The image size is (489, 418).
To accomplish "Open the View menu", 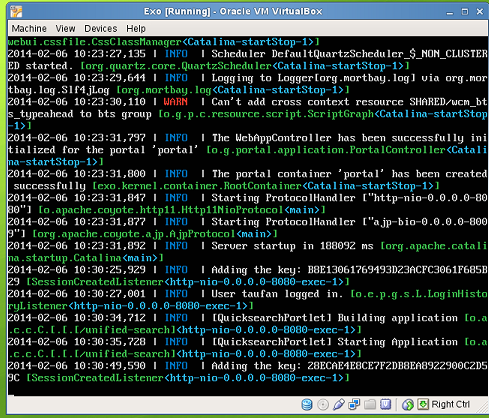I will click(65, 29).
